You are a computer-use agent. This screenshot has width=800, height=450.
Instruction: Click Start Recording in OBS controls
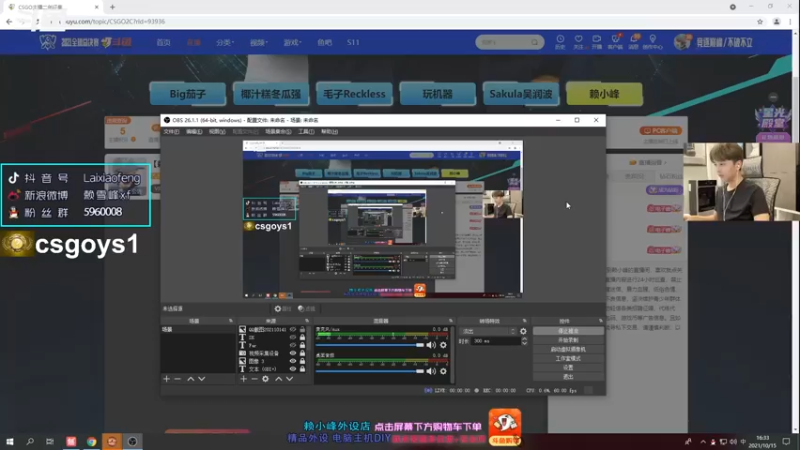[x=568, y=340]
